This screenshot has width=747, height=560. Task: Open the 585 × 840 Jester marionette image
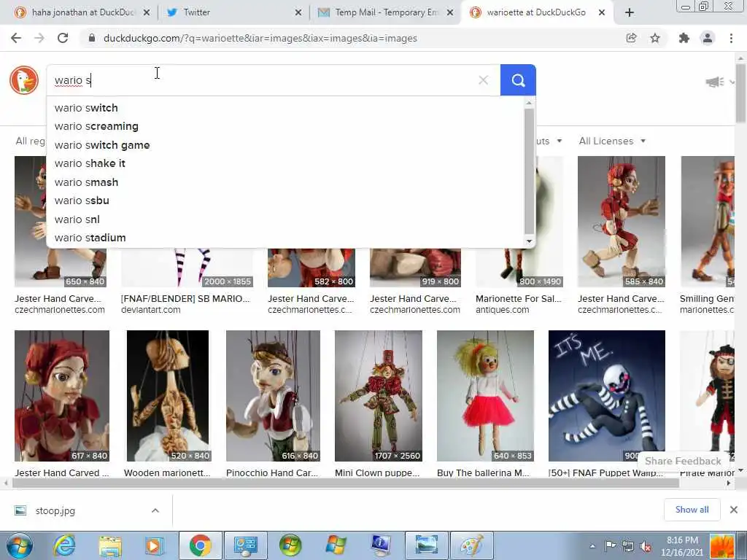[622, 222]
